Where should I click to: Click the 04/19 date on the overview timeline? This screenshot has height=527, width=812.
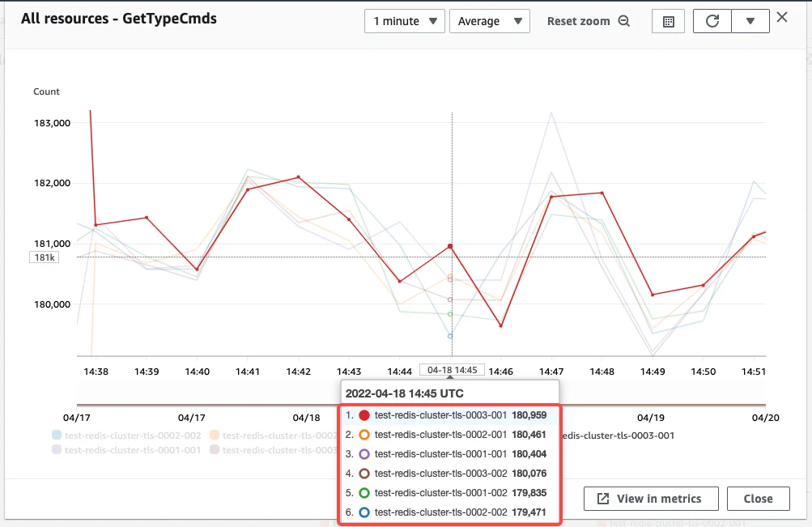click(x=650, y=418)
